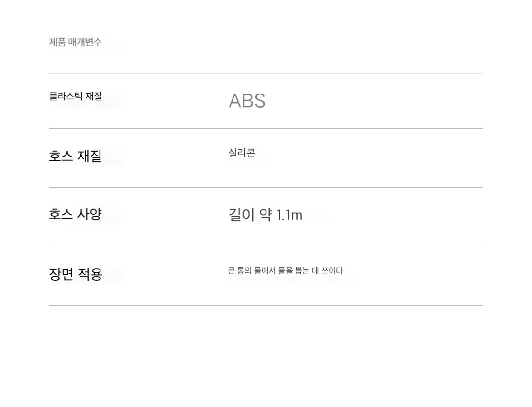Click the ABS value text
Screen dimensions: 532x407
[247, 101]
